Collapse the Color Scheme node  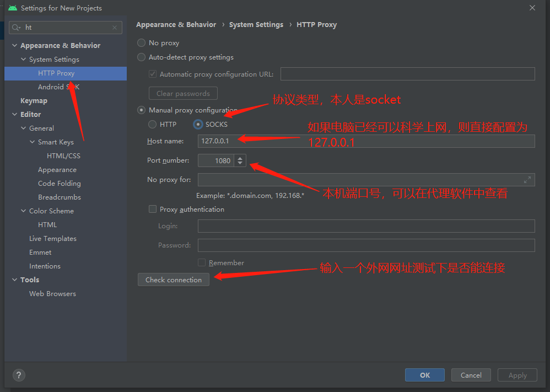coord(24,211)
